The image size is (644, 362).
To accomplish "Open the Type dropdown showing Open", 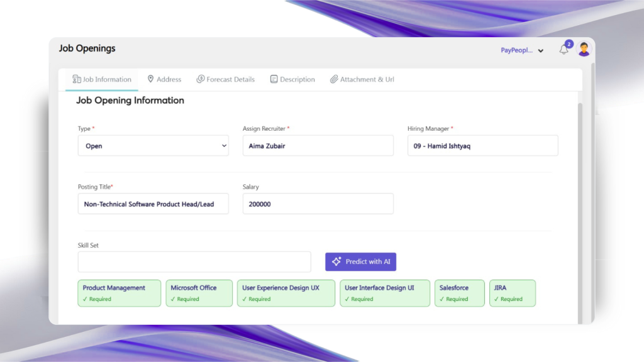I will [x=153, y=146].
